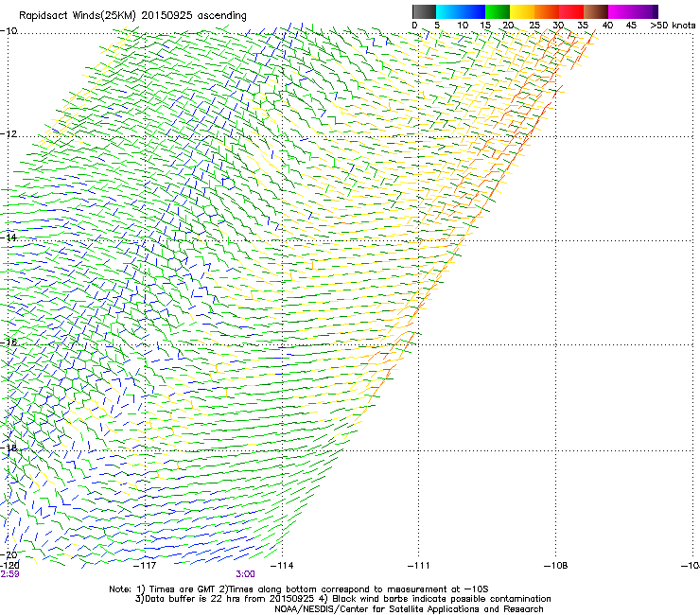Click the latitude label '-10'
The image size is (700, 615).
[9, 31]
